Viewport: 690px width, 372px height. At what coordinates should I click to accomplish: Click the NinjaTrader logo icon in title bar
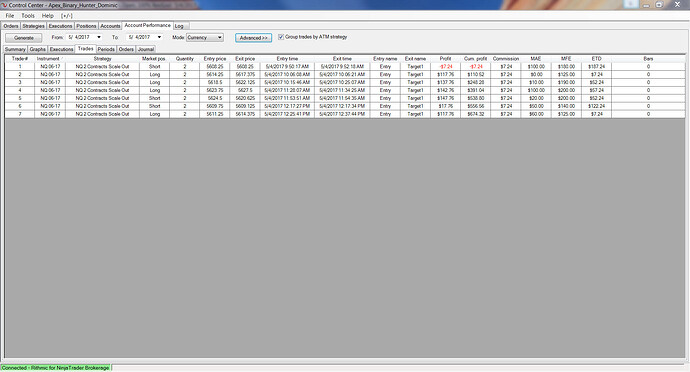click(4, 5)
